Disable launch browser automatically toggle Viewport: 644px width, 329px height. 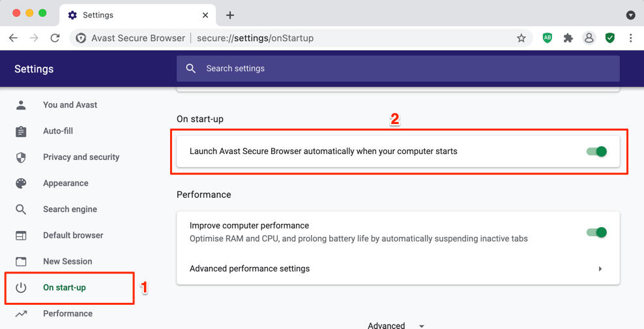(x=596, y=151)
